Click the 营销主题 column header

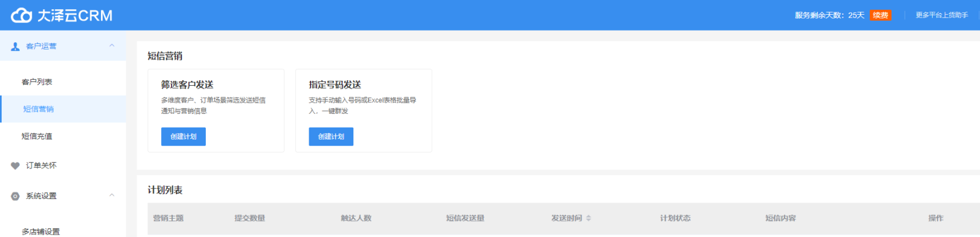point(168,218)
